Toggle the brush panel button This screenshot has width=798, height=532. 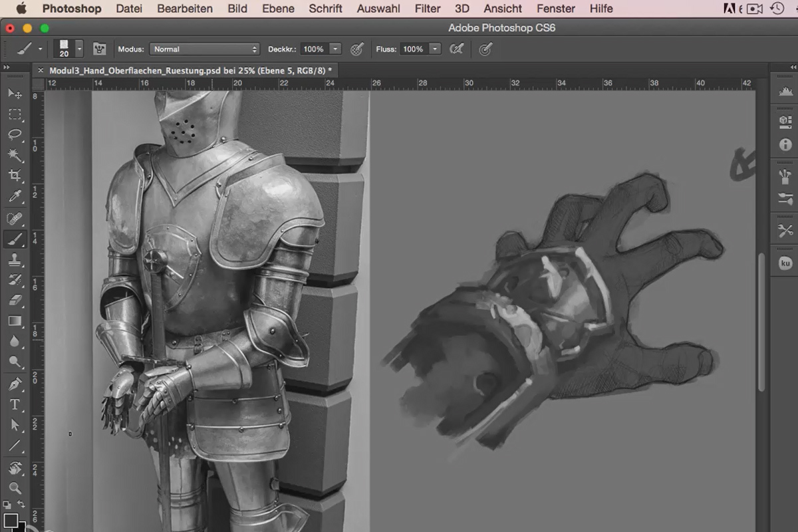(100, 49)
